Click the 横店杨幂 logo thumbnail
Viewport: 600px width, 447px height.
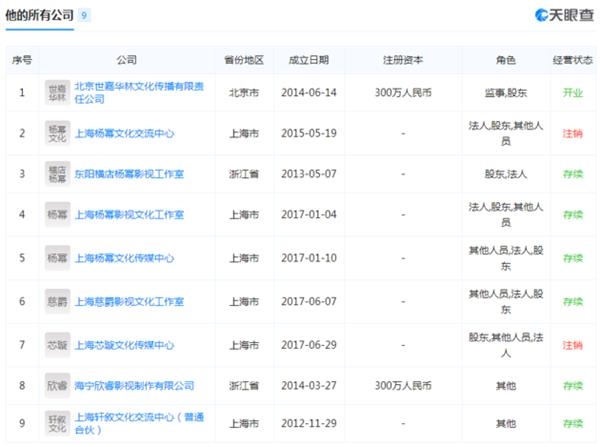(x=57, y=174)
